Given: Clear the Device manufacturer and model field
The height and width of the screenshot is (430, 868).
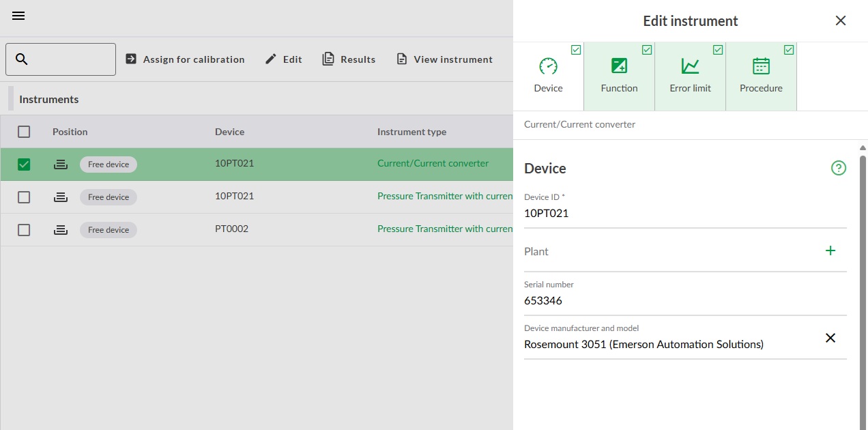Looking at the screenshot, I should (x=830, y=338).
